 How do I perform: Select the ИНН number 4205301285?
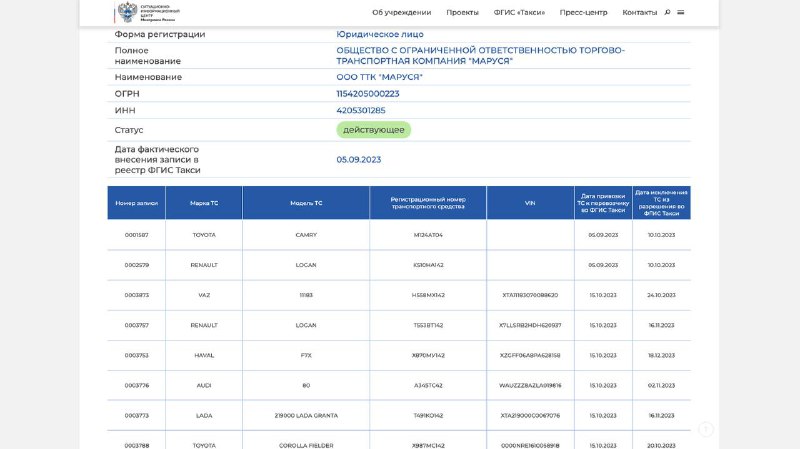(361, 110)
